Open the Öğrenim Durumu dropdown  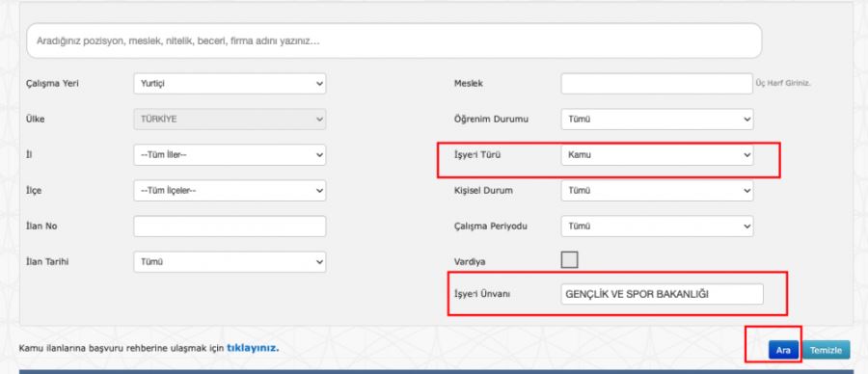(657, 119)
